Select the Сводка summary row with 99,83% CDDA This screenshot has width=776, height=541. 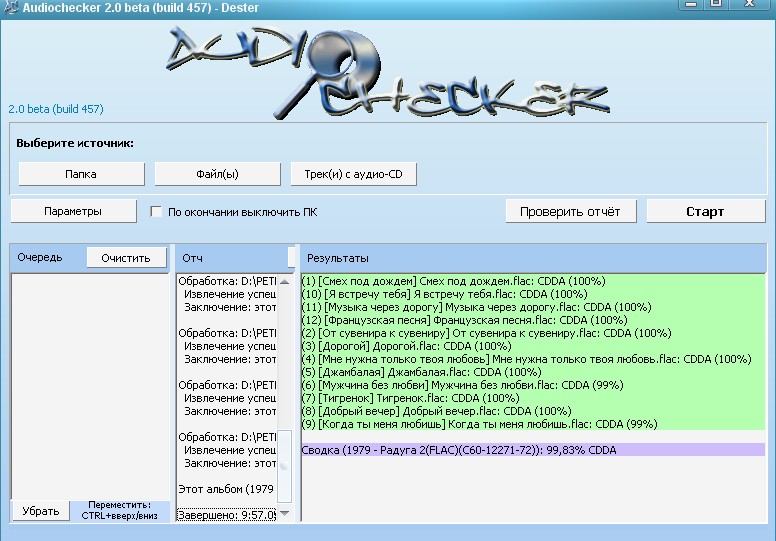coord(460,450)
